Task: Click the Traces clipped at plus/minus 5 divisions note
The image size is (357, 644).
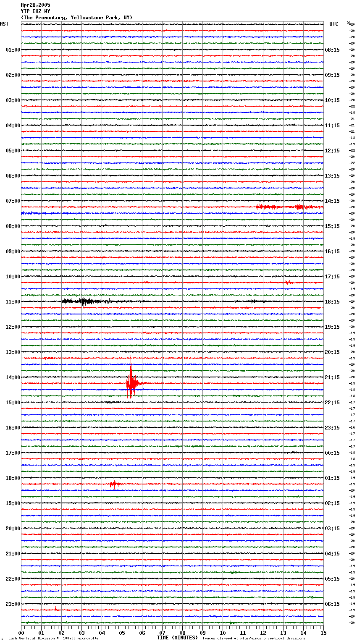Action: 254,639
